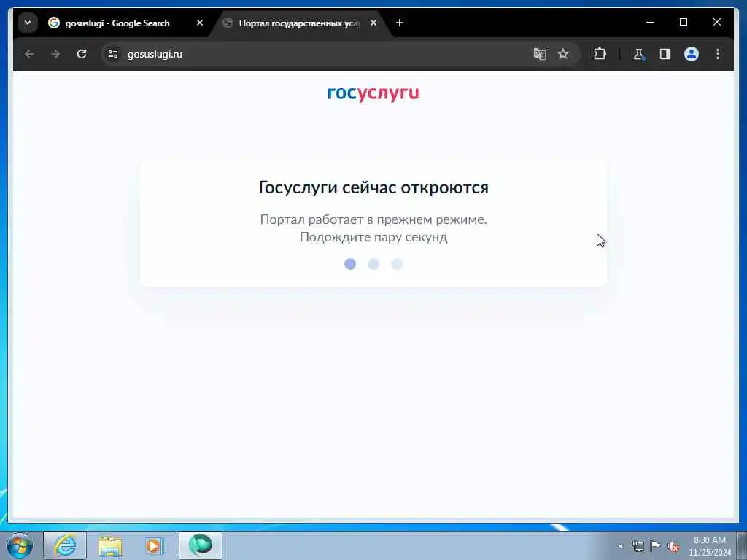Open the tab search dropdown arrow
Viewport: 747px width, 560px height.
tap(28, 23)
